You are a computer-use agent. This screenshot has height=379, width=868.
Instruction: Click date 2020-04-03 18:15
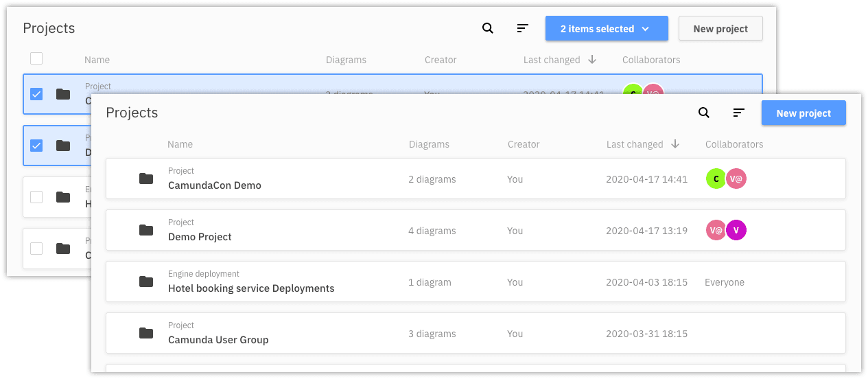[x=646, y=282]
